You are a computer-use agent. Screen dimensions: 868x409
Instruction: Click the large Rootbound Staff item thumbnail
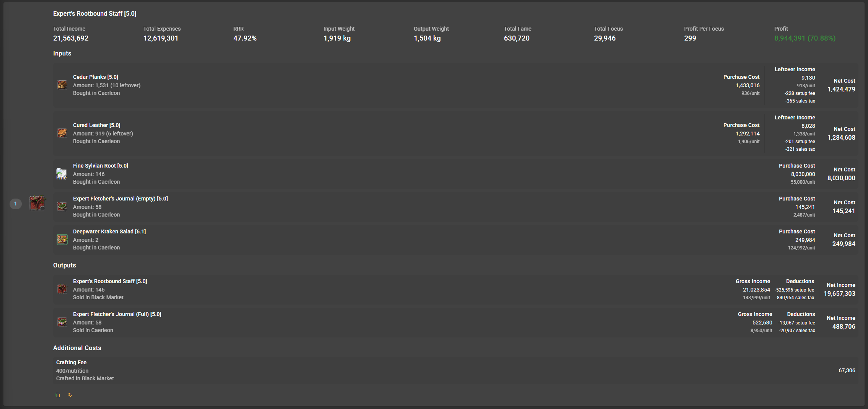[x=38, y=203]
